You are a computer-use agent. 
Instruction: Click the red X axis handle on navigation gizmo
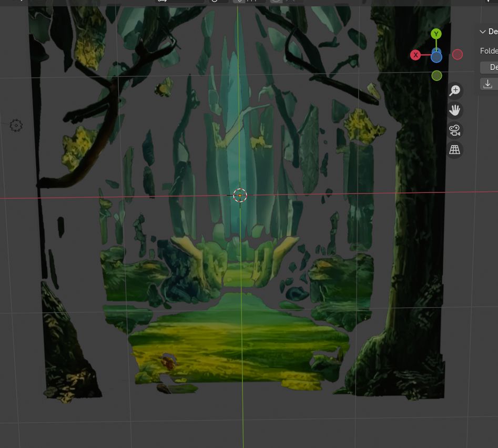pyautogui.click(x=415, y=55)
